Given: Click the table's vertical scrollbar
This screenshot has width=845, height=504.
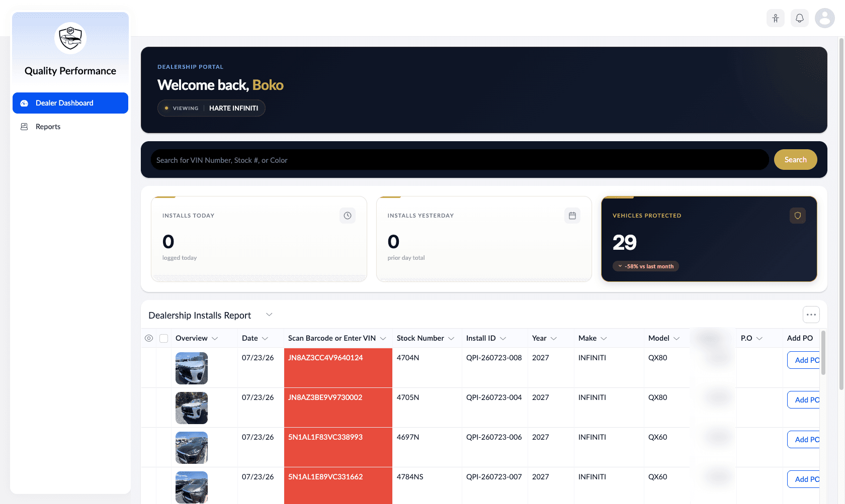Looking at the screenshot, I should point(823,352).
